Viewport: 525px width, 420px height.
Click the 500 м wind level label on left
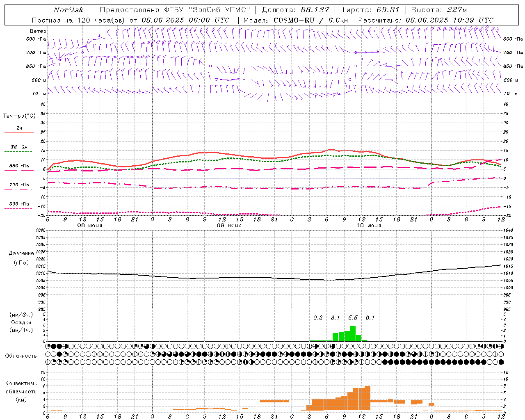tap(39, 80)
